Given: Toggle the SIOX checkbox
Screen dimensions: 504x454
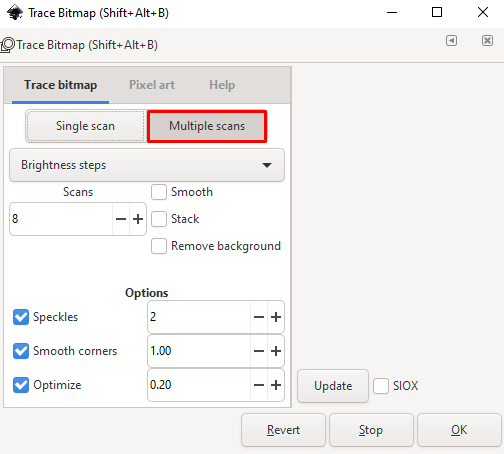Looking at the screenshot, I should tap(381, 386).
